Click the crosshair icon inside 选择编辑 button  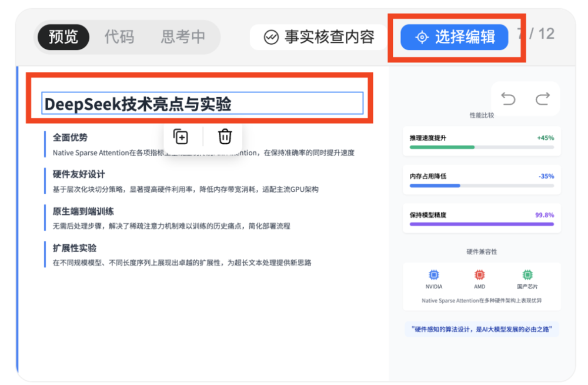pyautogui.click(x=423, y=37)
